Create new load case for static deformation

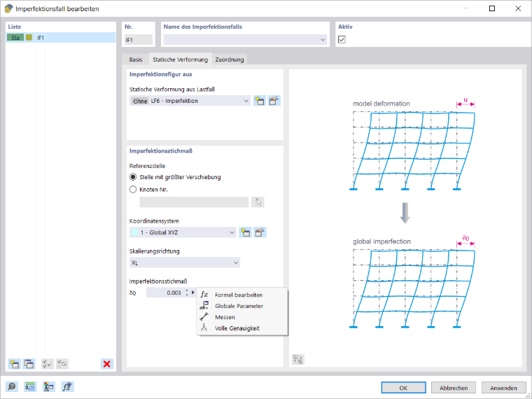pos(259,101)
